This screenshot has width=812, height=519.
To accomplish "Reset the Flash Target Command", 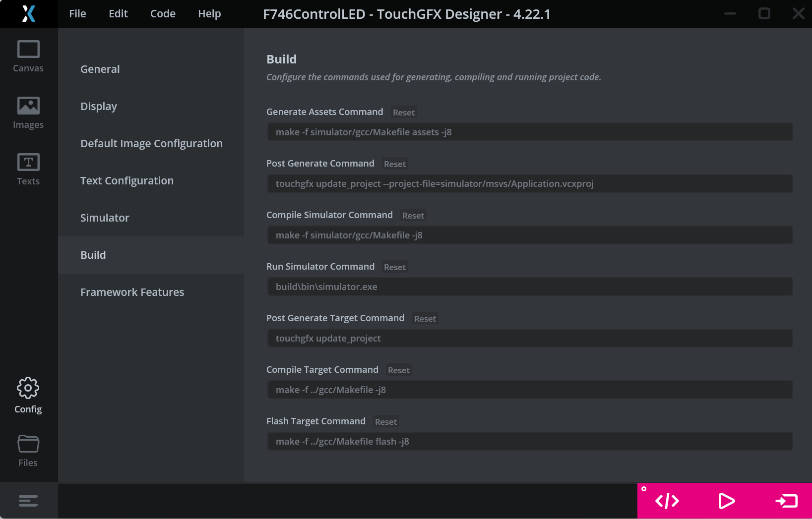I will pyautogui.click(x=386, y=421).
